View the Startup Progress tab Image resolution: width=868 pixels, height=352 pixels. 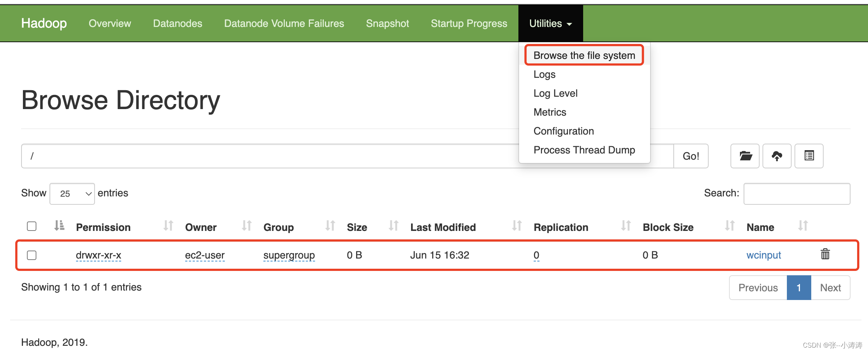click(469, 23)
